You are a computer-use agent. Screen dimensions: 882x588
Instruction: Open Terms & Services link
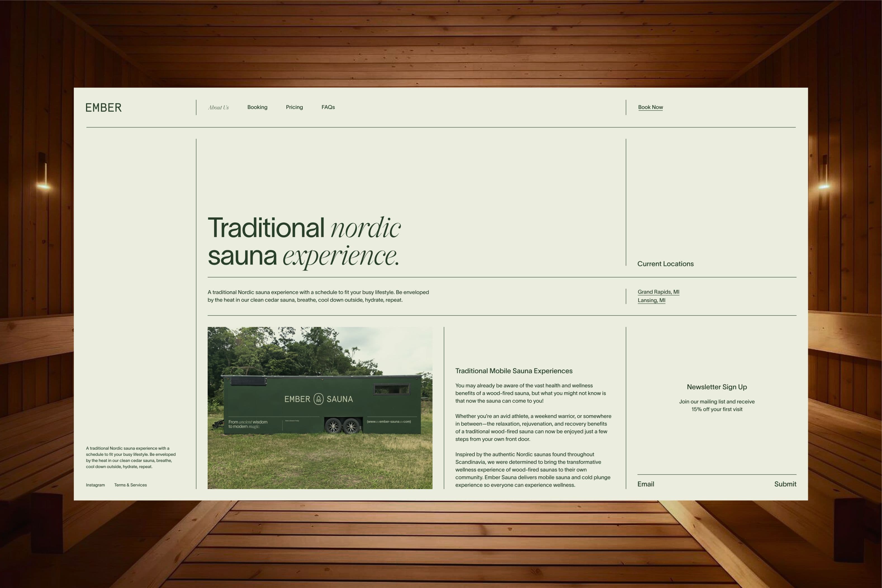point(131,485)
